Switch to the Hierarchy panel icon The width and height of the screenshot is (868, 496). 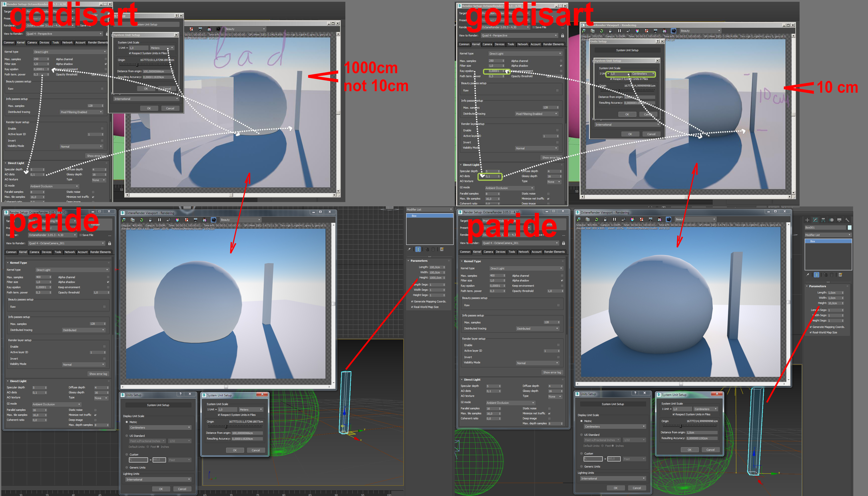coord(823,220)
